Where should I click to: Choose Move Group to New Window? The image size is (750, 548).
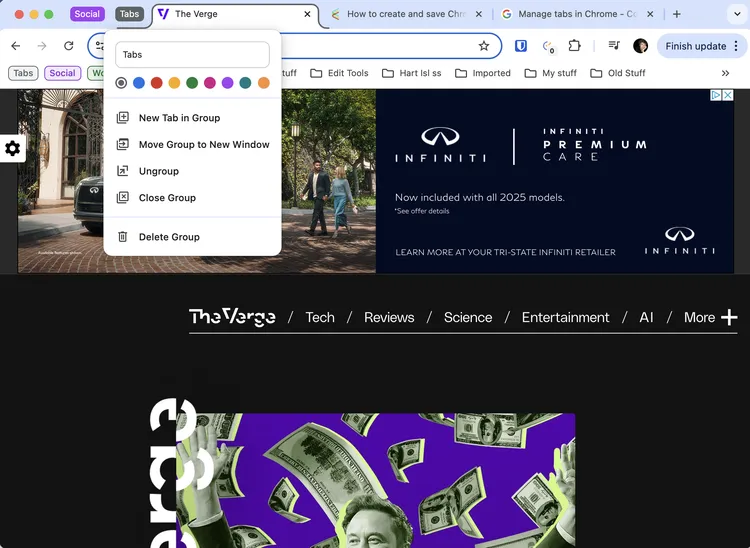(x=203, y=144)
